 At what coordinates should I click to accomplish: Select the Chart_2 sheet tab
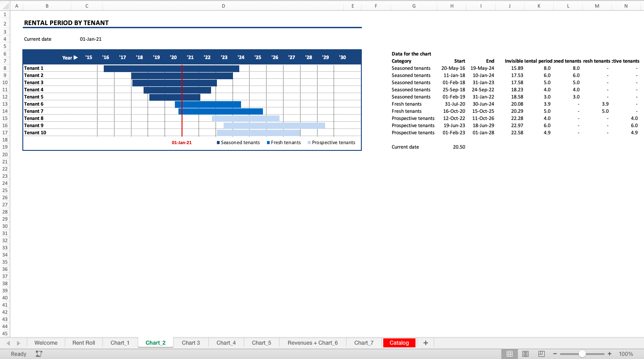click(156, 343)
